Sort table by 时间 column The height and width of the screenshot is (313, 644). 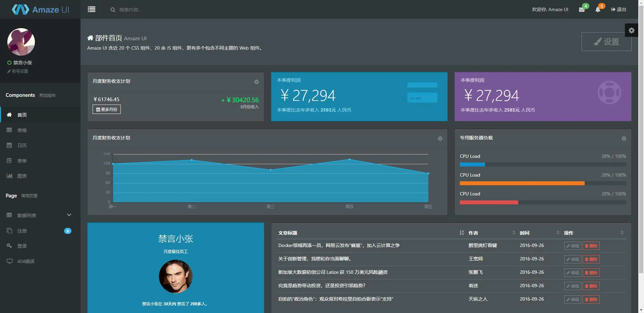point(558,233)
